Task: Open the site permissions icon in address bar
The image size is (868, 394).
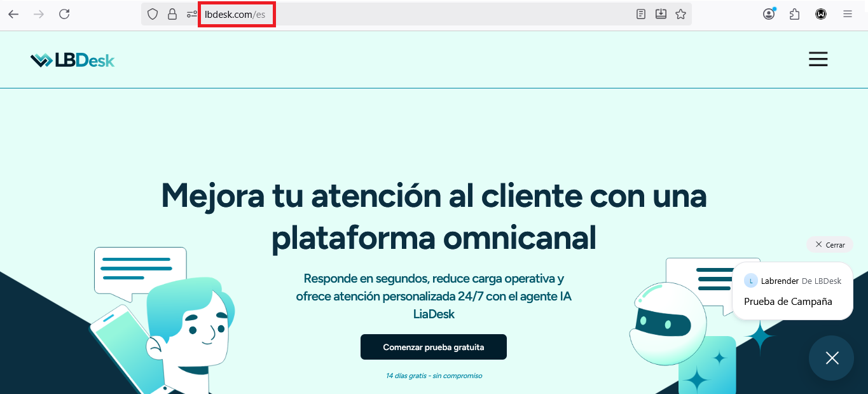Action: click(192, 14)
